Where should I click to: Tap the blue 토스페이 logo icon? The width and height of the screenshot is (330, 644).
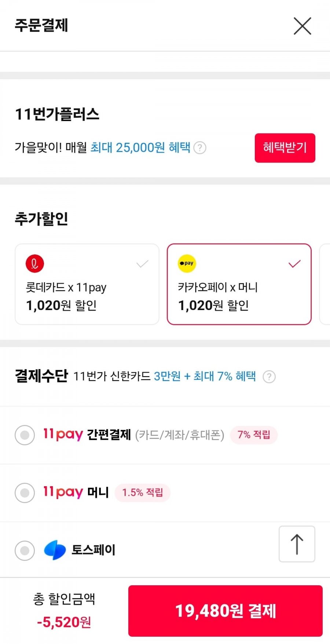pos(55,550)
